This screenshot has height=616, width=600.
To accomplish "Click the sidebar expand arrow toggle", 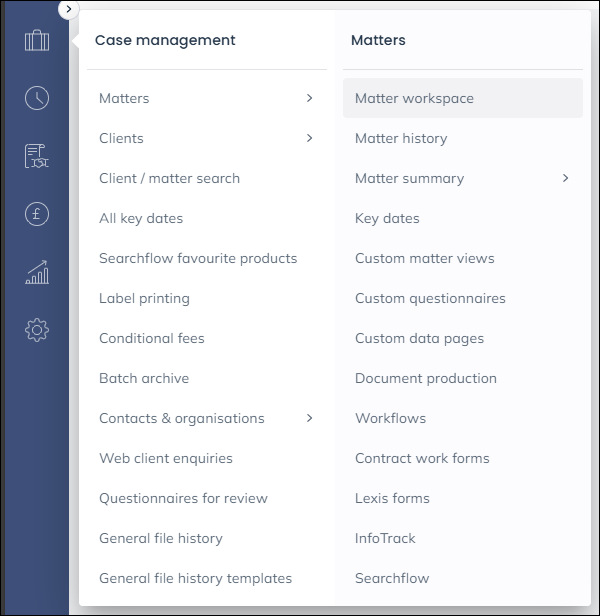I will 68,9.
